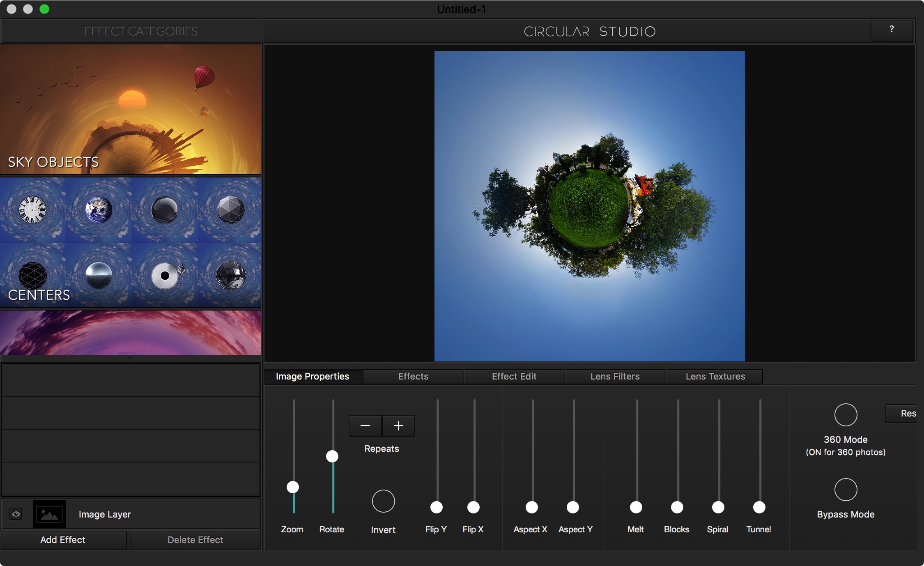Toggle visibility of the Image Layer
This screenshot has height=566, width=924.
click(x=16, y=513)
